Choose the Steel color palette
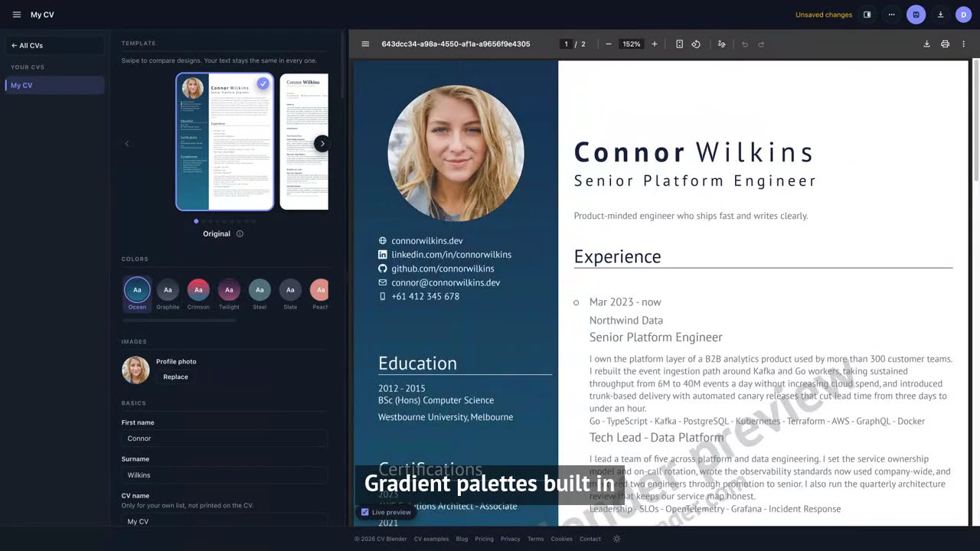Viewport: 980px width, 551px height. 260,294
